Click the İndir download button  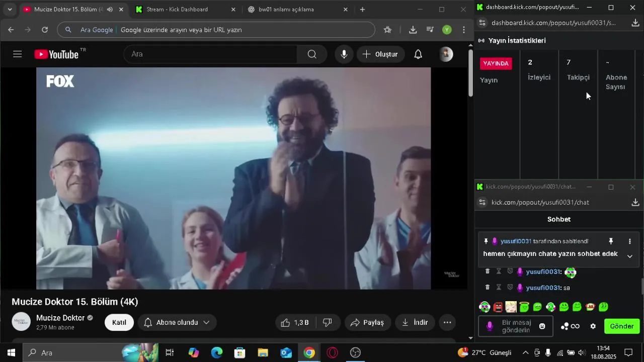click(x=415, y=323)
